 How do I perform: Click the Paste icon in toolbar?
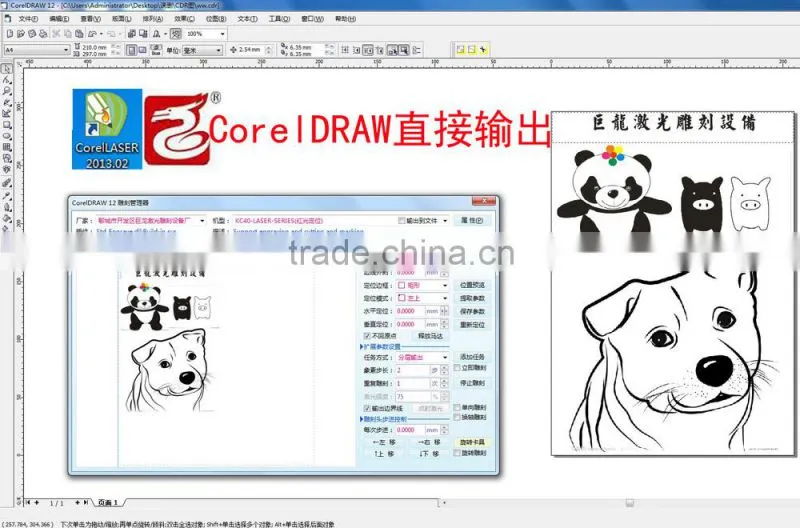(x=79, y=34)
